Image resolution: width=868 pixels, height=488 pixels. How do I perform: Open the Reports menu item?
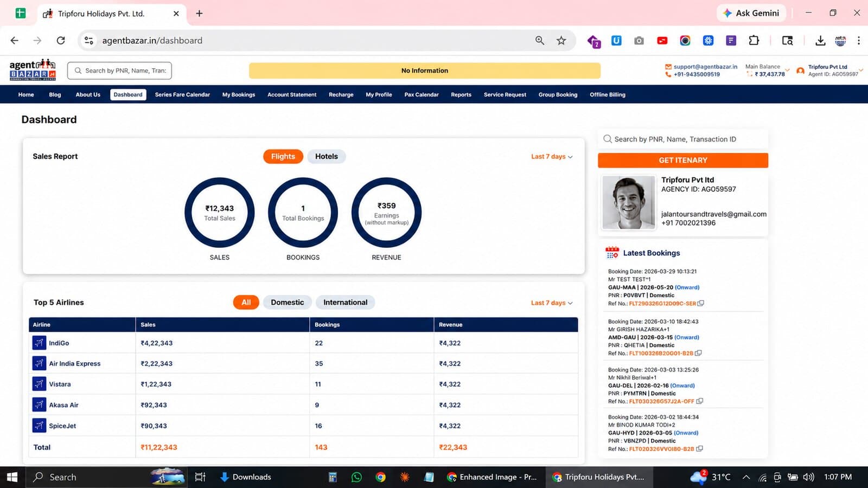pyautogui.click(x=461, y=95)
